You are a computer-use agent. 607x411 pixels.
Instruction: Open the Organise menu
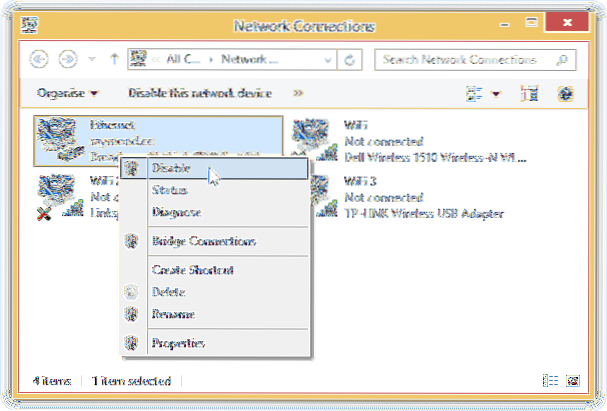[68, 93]
